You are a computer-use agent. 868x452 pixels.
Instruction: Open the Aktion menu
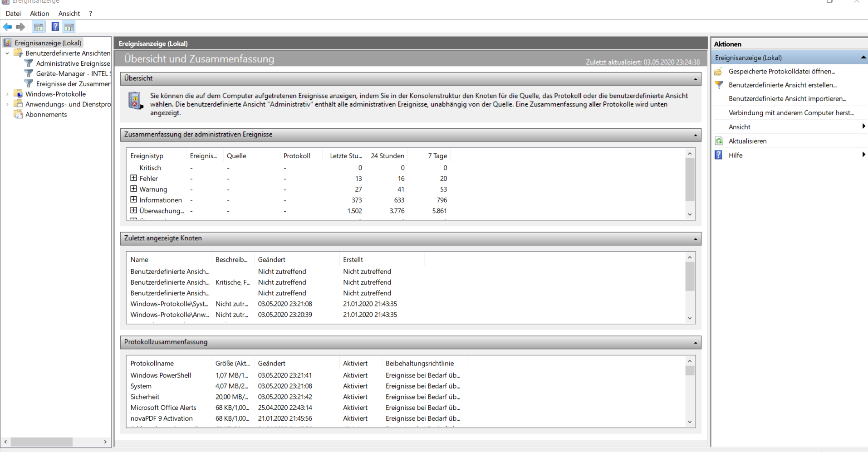click(39, 14)
